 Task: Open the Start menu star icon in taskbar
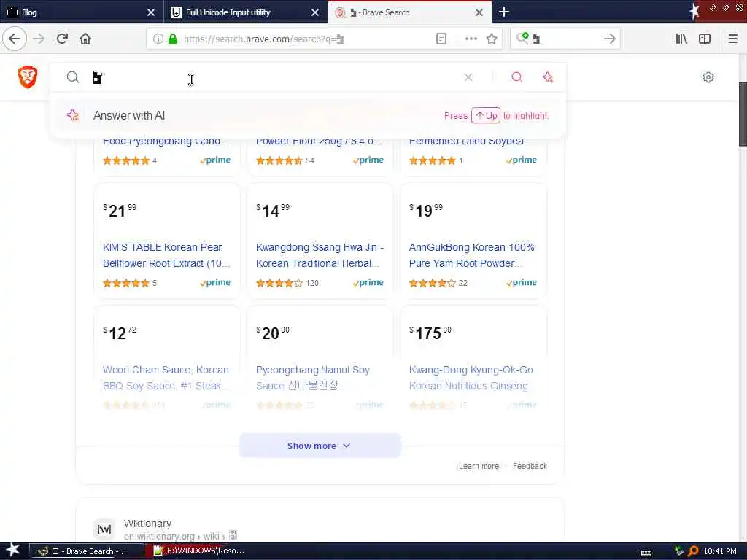[12, 551]
